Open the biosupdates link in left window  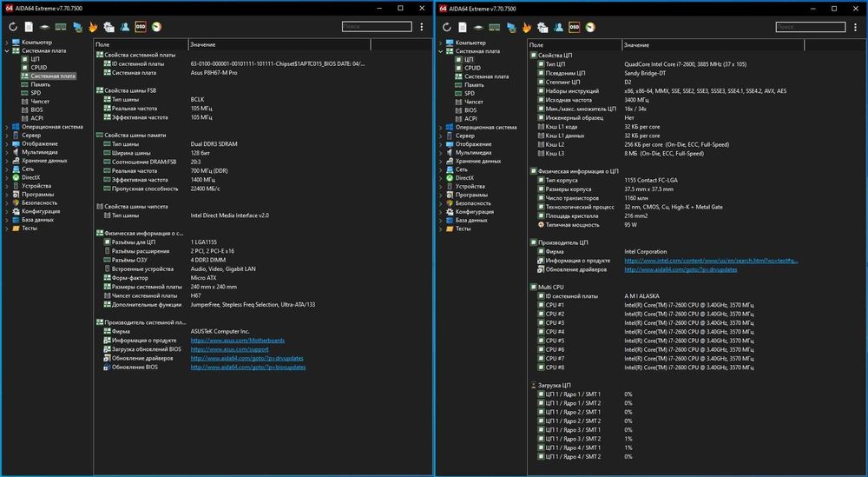pos(248,367)
